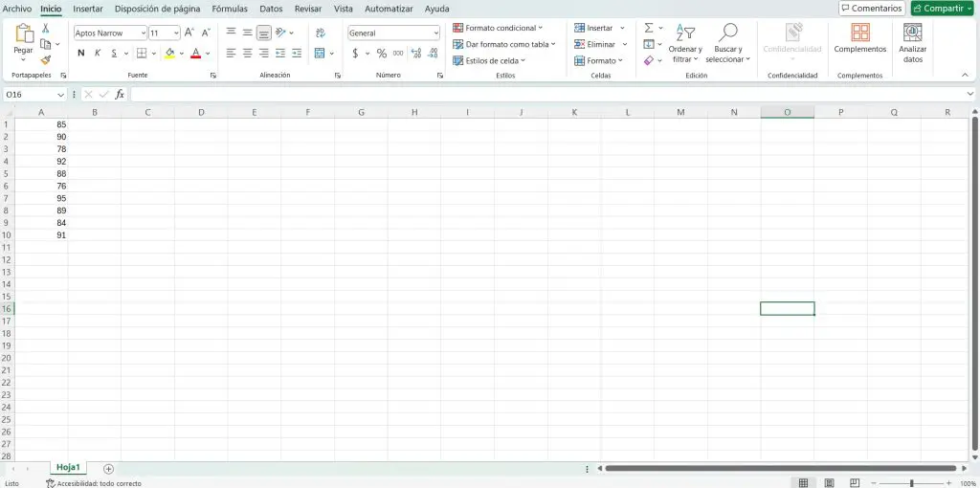This screenshot has width=980, height=488.
Task: Apply the red font color
Action: (x=195, y=54)
